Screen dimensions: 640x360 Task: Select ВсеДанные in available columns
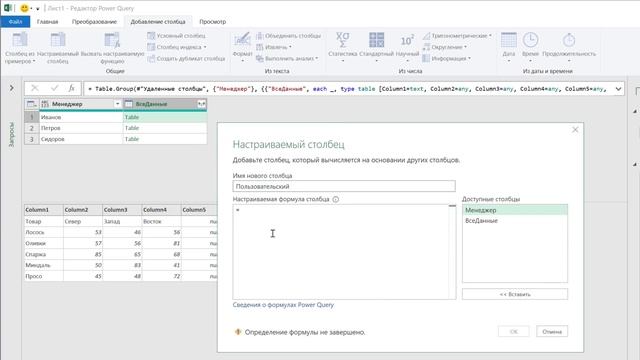[x=515, y=221]
